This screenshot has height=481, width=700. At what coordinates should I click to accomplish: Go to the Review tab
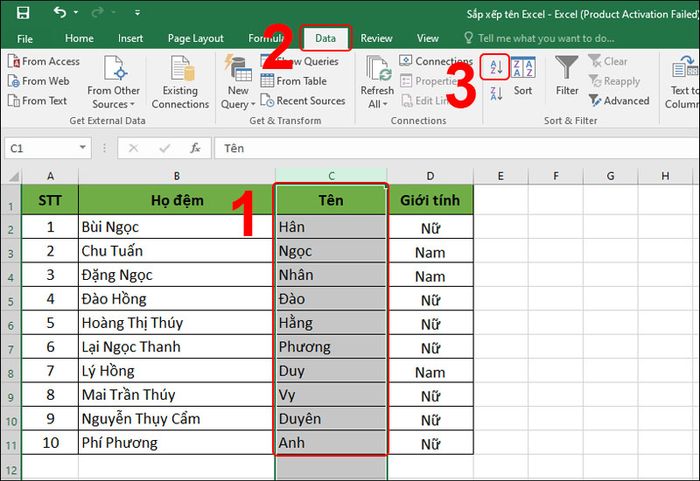pyautogui.click(x=376, y=38)
